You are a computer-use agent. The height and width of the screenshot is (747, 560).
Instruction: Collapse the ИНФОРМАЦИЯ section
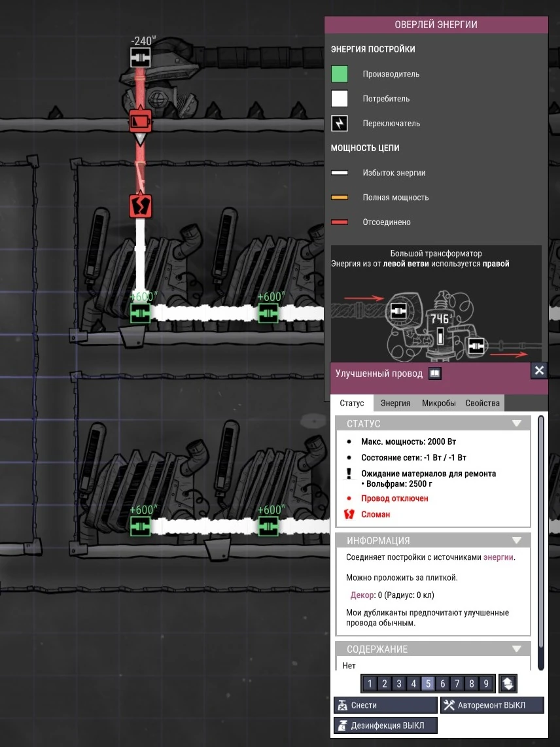(517, 540)
